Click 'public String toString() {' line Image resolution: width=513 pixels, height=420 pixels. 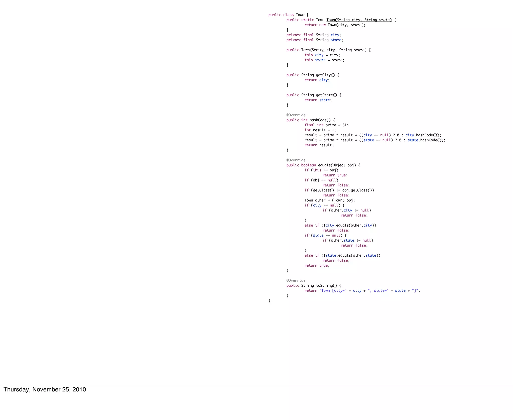coord(314,286)
